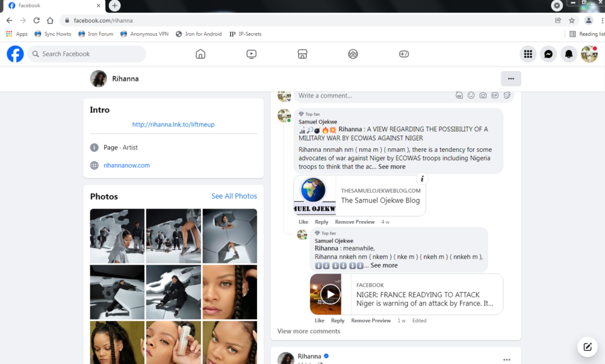The width and height of the screenshot is (605, 364).
Task: Open the Edited label on the reply
Action: [419, 321]
